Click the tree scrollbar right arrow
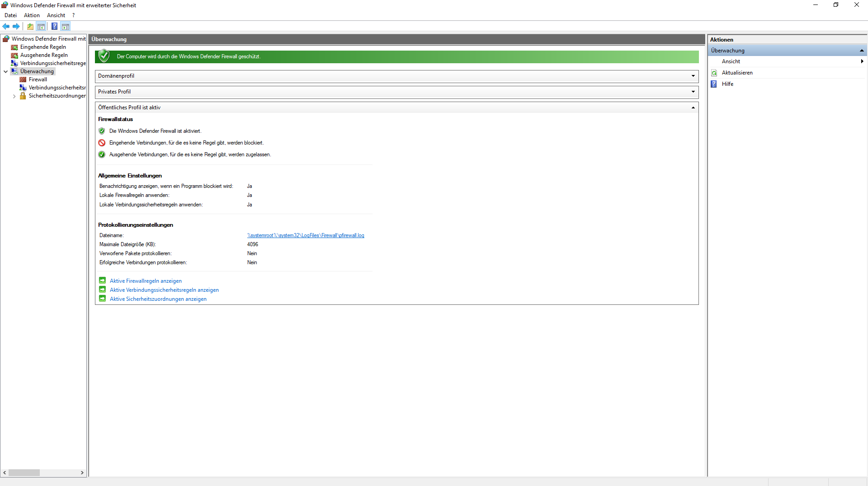The height and width of the screenshot is (486, 868). (82, 472)
